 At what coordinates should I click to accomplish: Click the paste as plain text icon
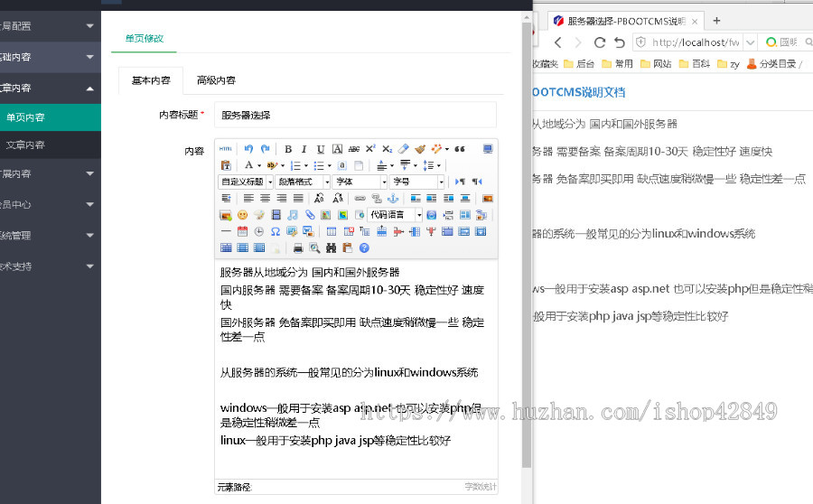point(226,165)
